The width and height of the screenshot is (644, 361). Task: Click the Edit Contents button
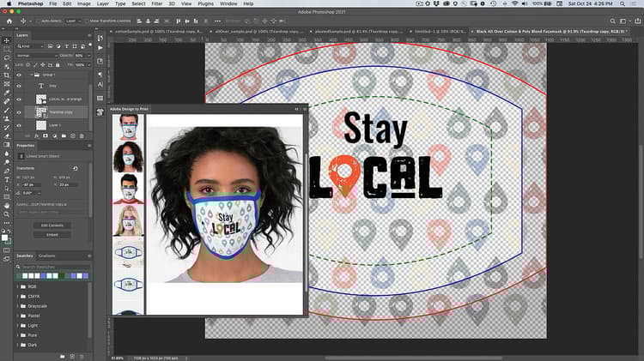[x=52, y=225]
